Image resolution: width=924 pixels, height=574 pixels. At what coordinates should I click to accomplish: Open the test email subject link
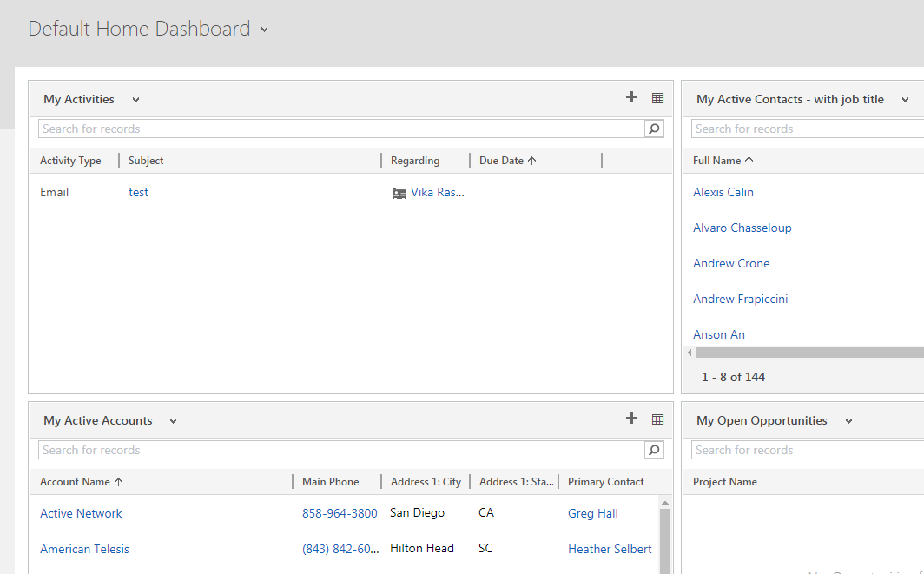point(138,192)
